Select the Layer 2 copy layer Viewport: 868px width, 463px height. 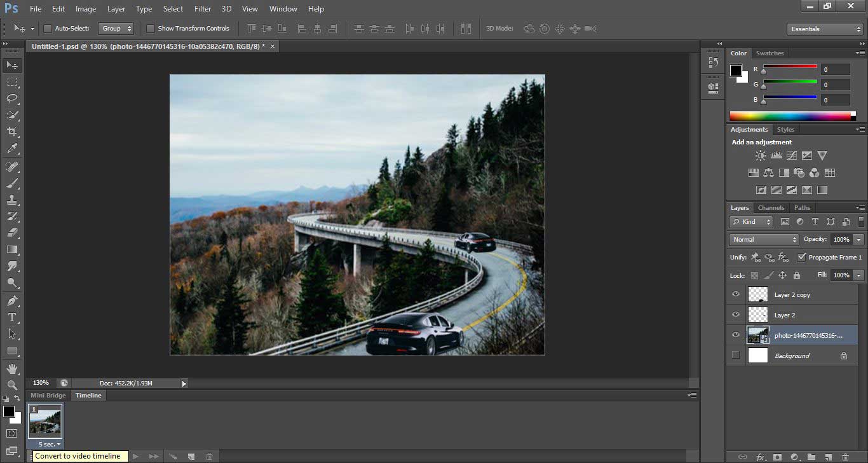tap(792, 294)
